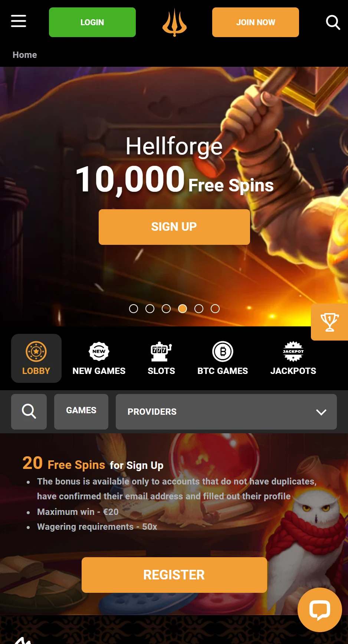The height and width of the screenshot is (644, 348).
Task: Click the game search magnifier button
Action: 29,412
